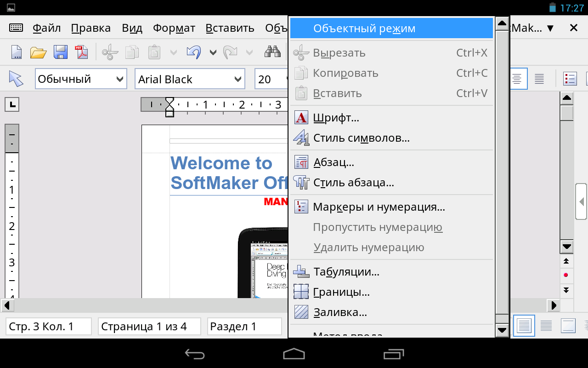This screenshot has height=368, width=588.
Task: Choose Стиль символов... menu item
Action: (x=391, y=138)
